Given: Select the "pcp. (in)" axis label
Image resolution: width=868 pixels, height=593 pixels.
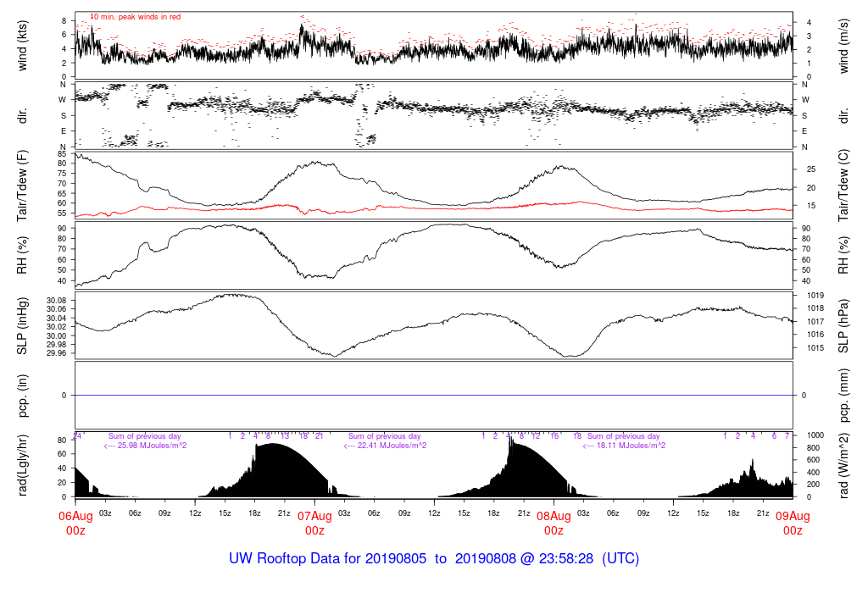Looking at the screenshot, I should [x=23, y=396].
